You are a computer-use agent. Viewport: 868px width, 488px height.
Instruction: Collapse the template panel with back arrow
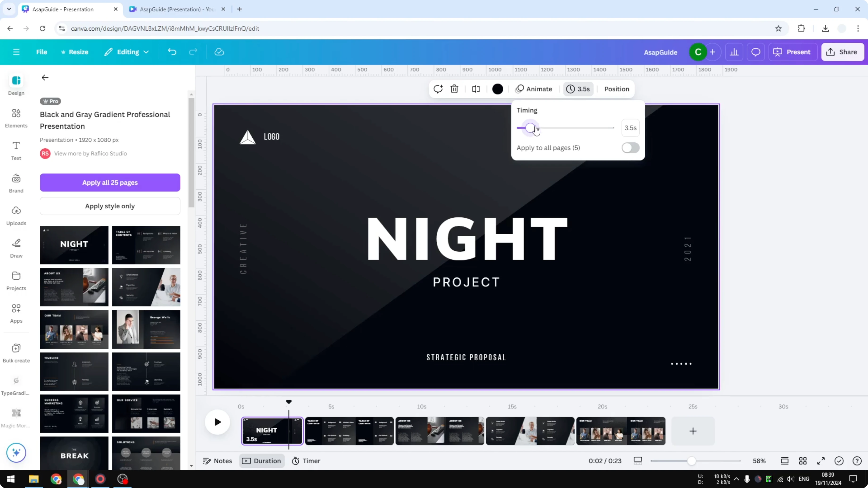(x=45, y=78)
